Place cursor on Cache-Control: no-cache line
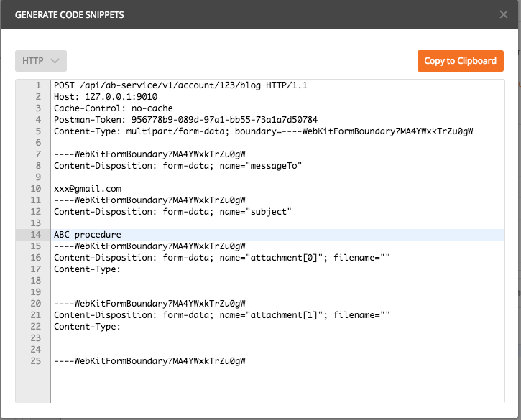 [x=113, y=108]
